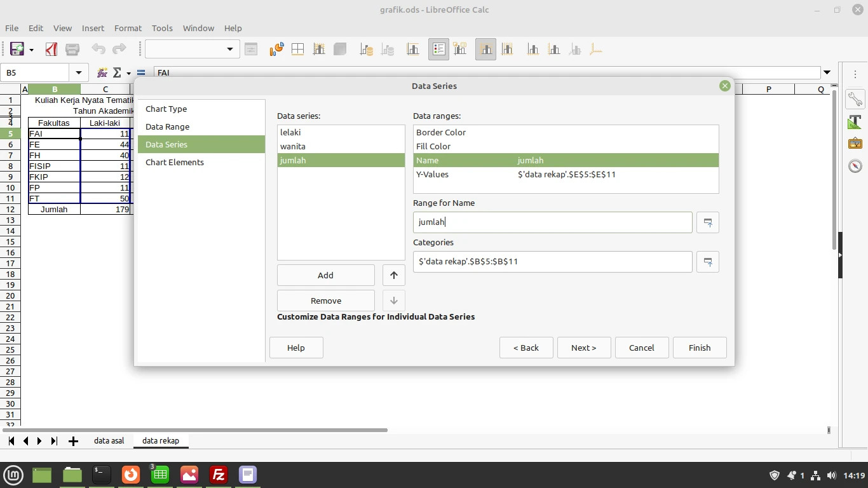Click the Range for Name input field

(x=553, y=222)
